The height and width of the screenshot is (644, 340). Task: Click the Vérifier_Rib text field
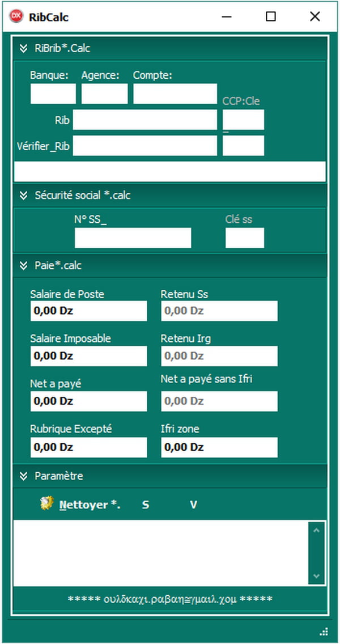click(x=145, y=146)
